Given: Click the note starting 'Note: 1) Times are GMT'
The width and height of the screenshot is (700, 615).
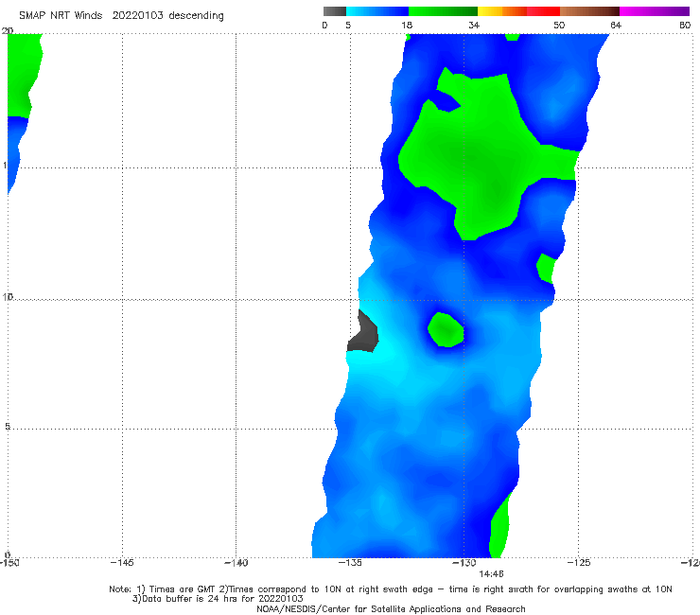Looking at the screenshot, I should pyautogui.click(x=390, y=589).
